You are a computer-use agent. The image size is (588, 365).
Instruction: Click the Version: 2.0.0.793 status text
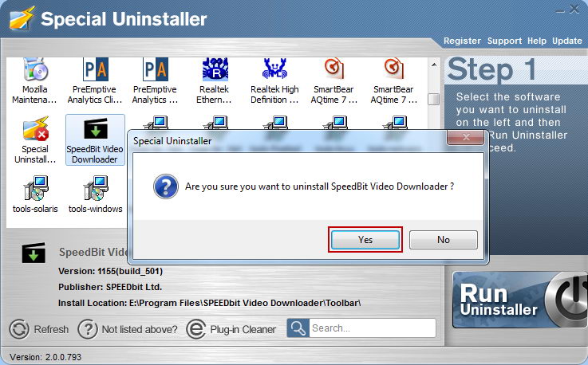pos(45,357)
